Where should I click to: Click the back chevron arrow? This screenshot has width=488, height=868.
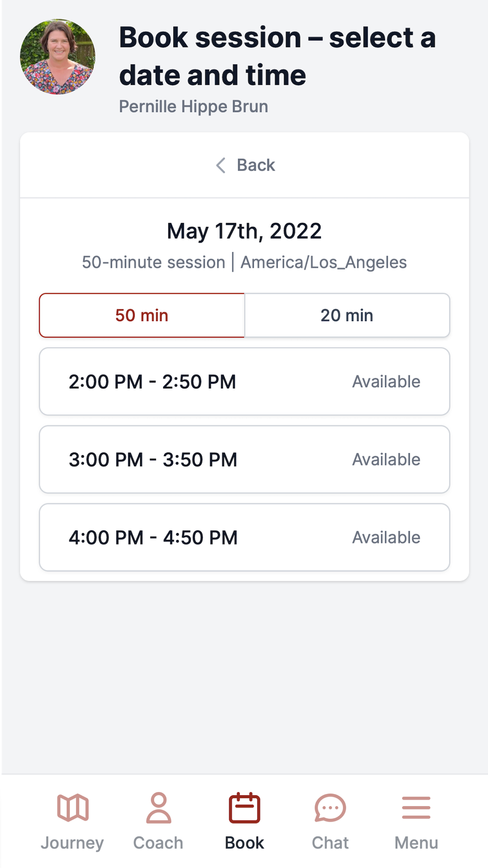pos(221,165)
